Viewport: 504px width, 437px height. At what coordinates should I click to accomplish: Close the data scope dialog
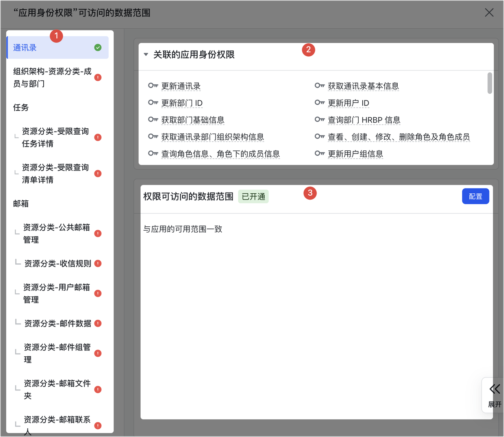[489, 13]
